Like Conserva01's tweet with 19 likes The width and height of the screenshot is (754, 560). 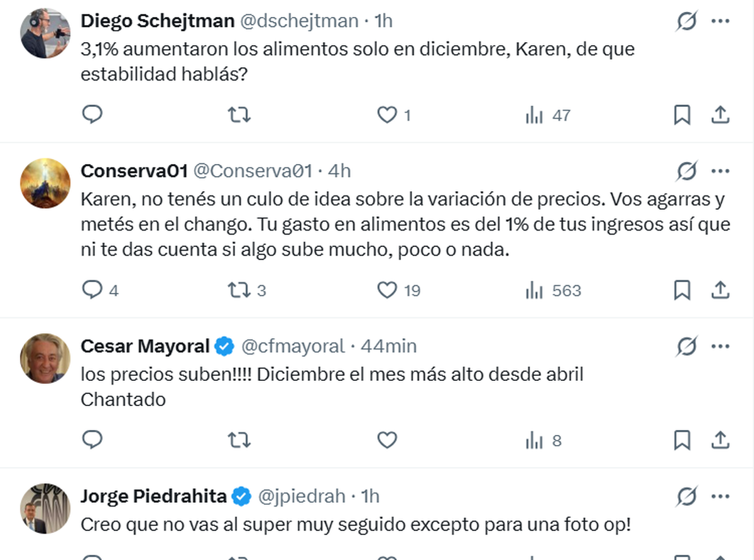click(386, 290)
